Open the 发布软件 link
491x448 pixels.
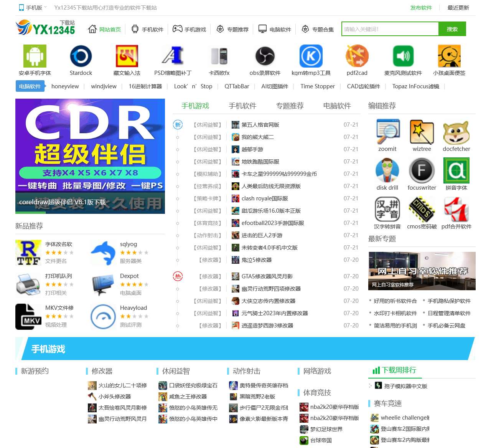coord(421,8)
